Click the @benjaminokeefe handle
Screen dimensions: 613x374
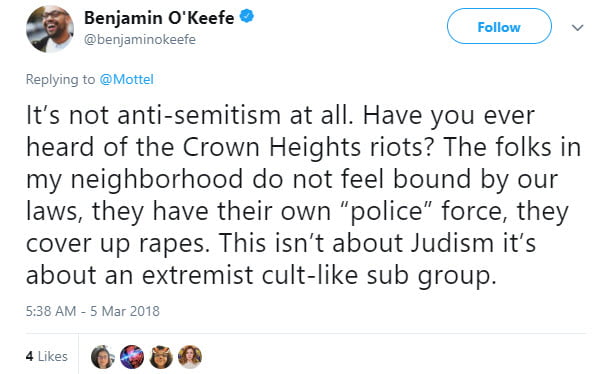point(140,39)
